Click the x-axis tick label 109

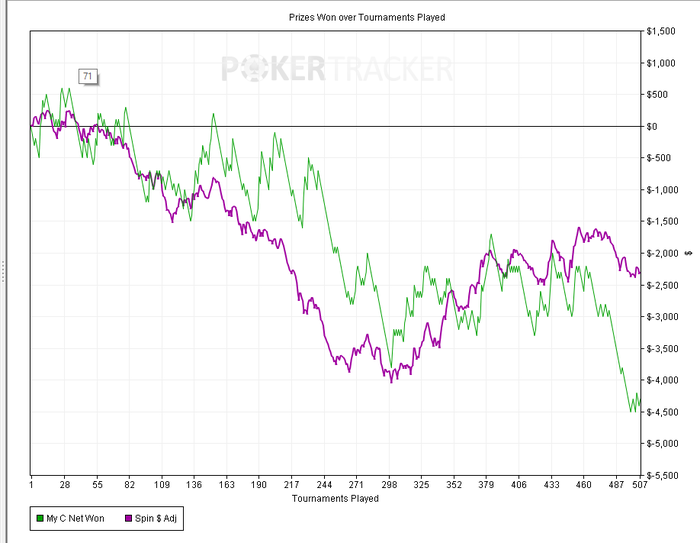click(x=162, y=485)
